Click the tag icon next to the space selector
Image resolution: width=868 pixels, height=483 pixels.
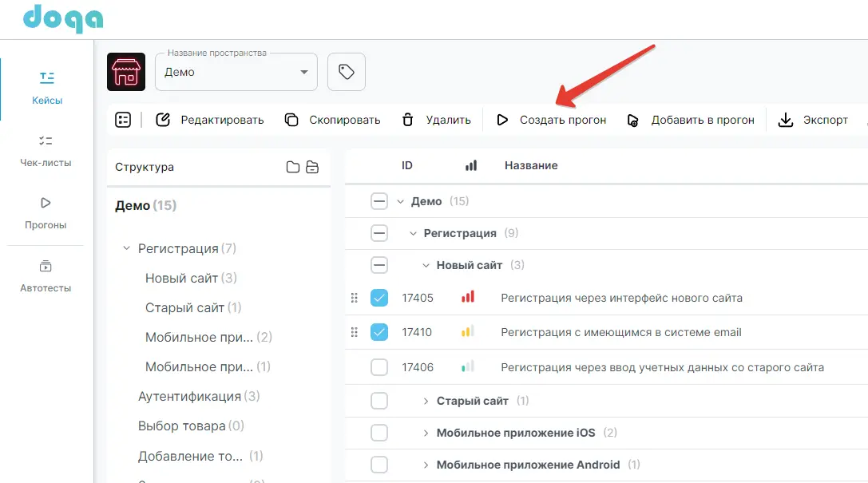(346, 71)
